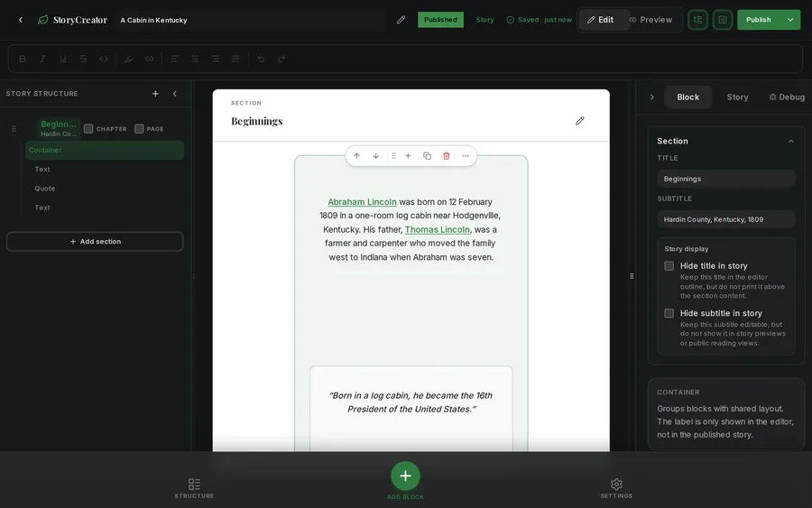Open Structure in bottom bar
Image resolution: width=812 pixels, height=508 pixels.
point(194,488)
